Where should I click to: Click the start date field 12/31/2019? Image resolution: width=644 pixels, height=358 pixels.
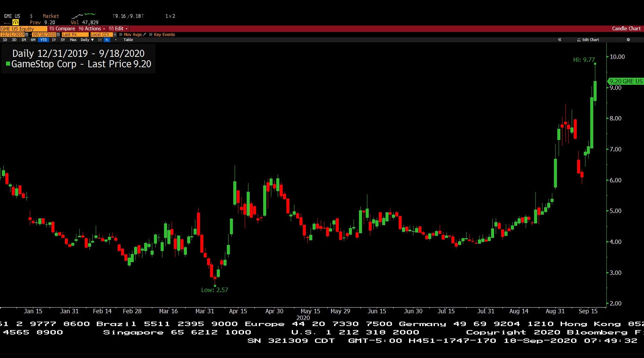(12, 34)
